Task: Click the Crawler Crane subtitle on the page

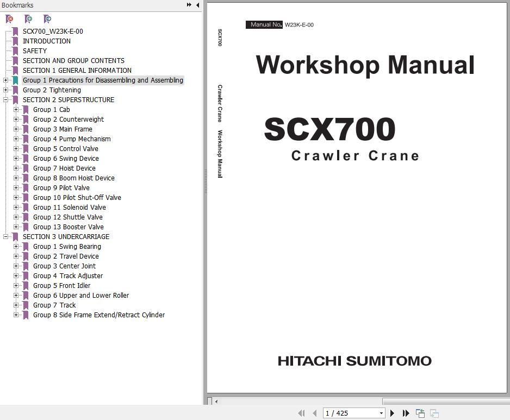Action: (355, 156)
